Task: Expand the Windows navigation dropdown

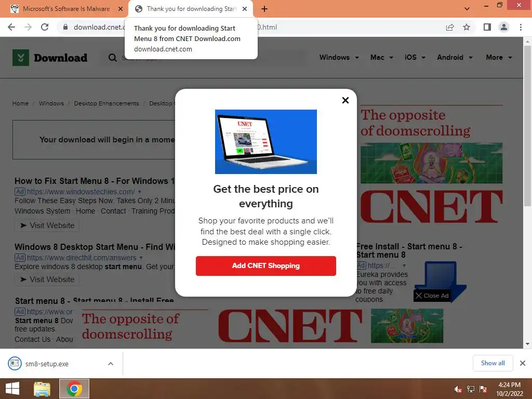Action: click(x=339, y=57)
